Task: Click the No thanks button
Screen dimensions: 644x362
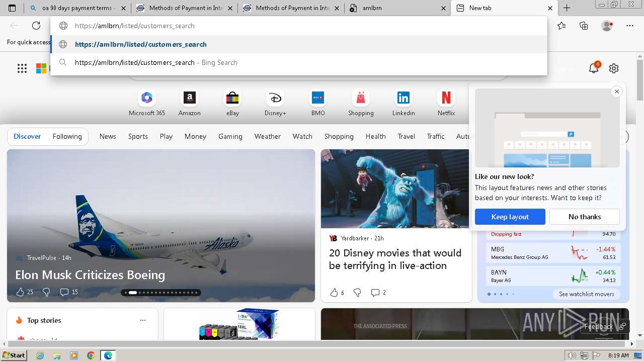Action: tap(585, 217)
